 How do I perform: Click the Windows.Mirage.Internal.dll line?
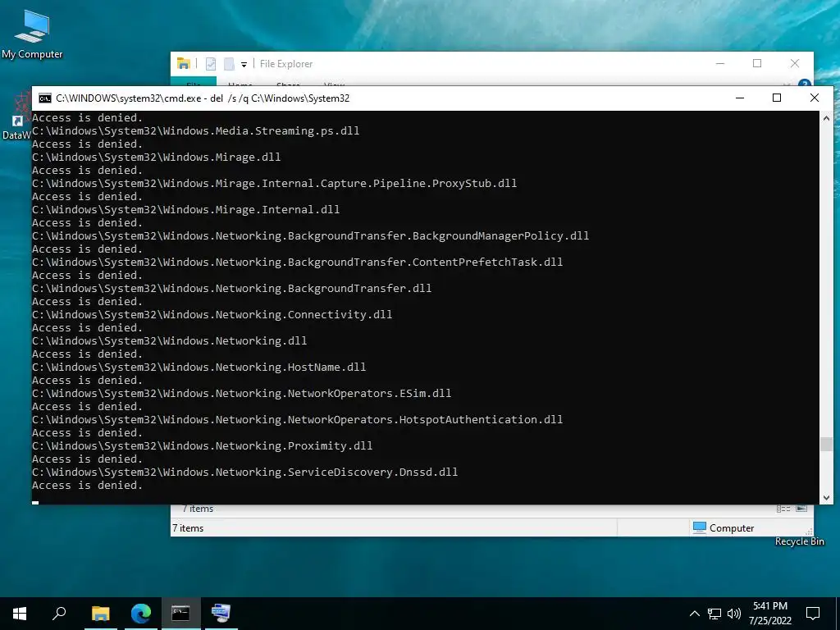tap(186, 209)
